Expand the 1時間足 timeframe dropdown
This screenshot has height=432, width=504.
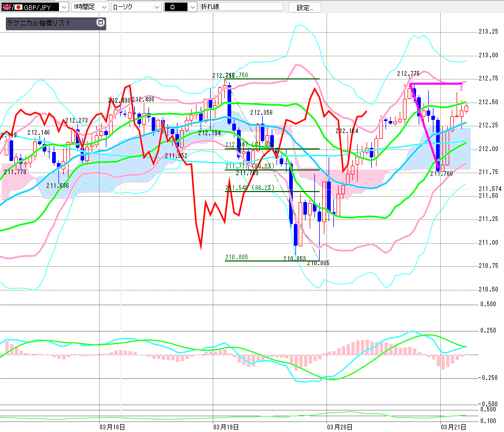coord(103,7)
